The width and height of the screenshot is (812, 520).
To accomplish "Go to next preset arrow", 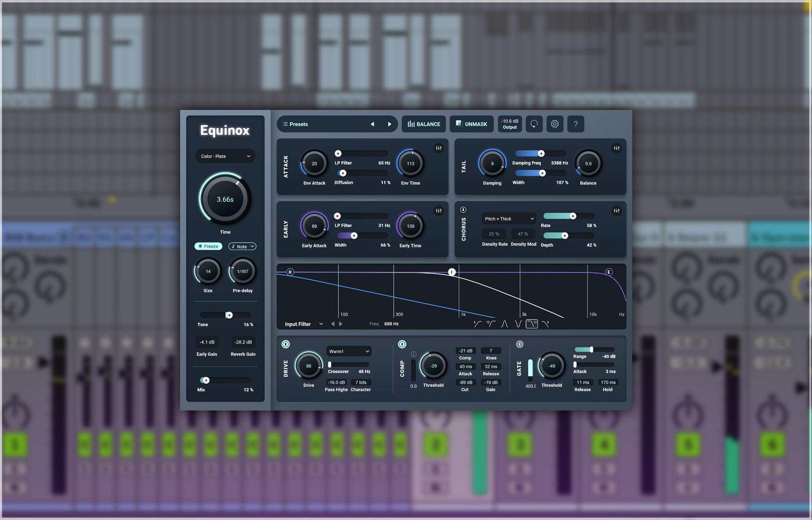I will click(x=390, y=124).
